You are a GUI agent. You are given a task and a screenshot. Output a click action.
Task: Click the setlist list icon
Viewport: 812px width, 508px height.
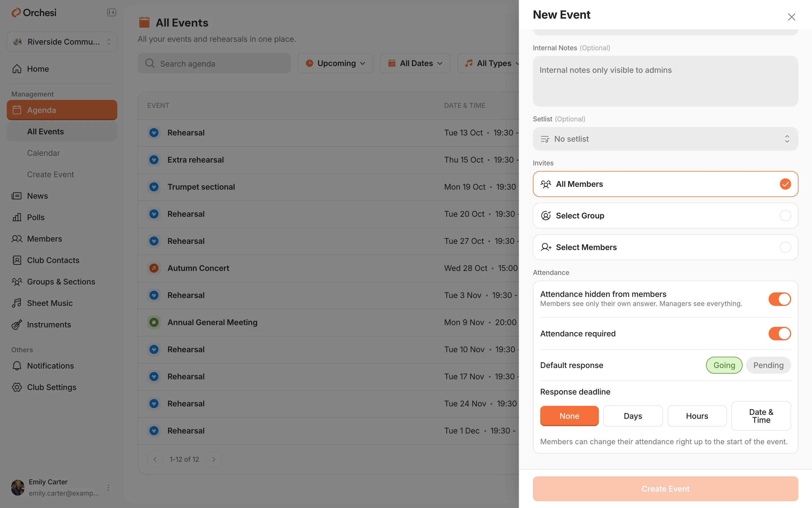pyautogui.click(x=545, y=139)
